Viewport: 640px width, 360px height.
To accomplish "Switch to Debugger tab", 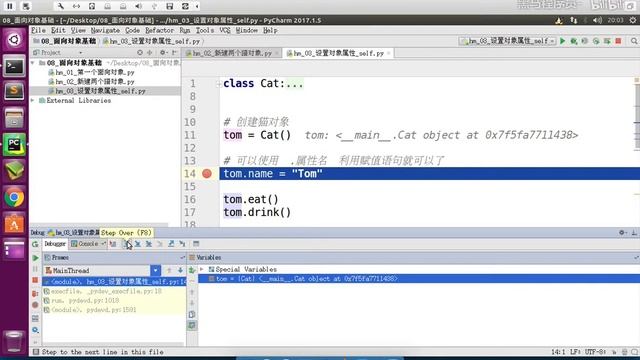I will [55, 244].
